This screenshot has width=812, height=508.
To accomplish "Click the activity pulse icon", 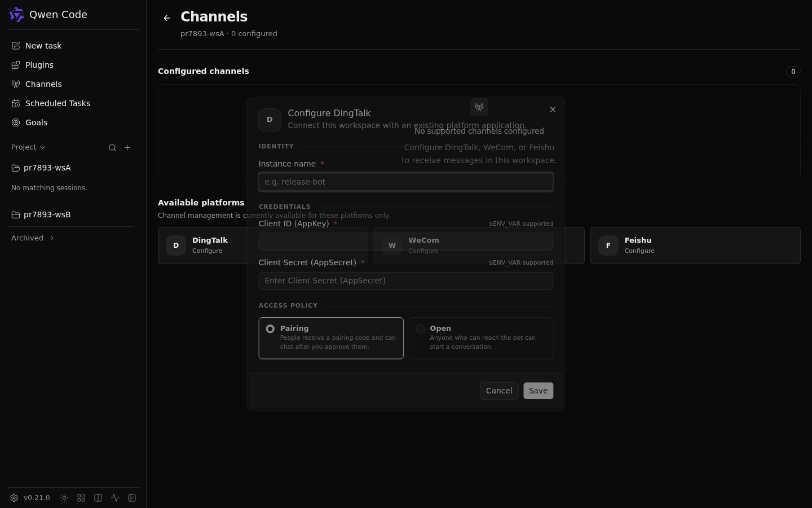I will (115, 498).
